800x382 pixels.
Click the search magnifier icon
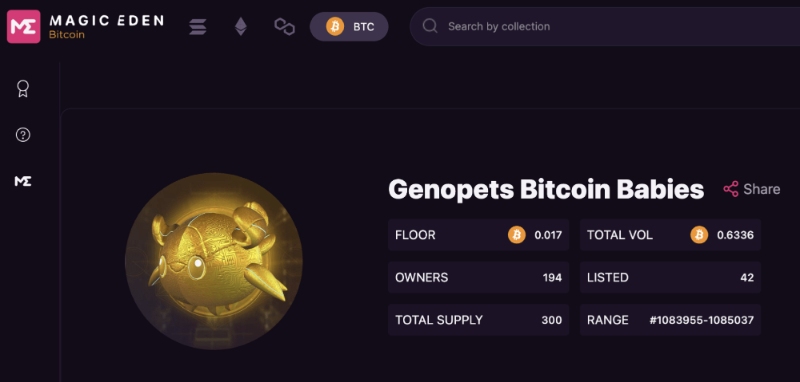(x=430, y=26)
